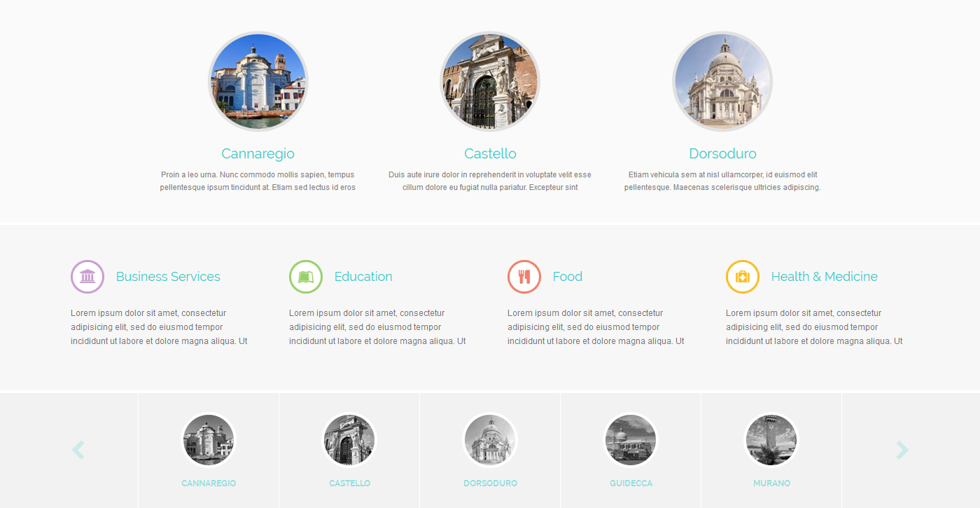The image size is (980, 508).
Task: Click the Education open book icon
Action: pos(306,277)
